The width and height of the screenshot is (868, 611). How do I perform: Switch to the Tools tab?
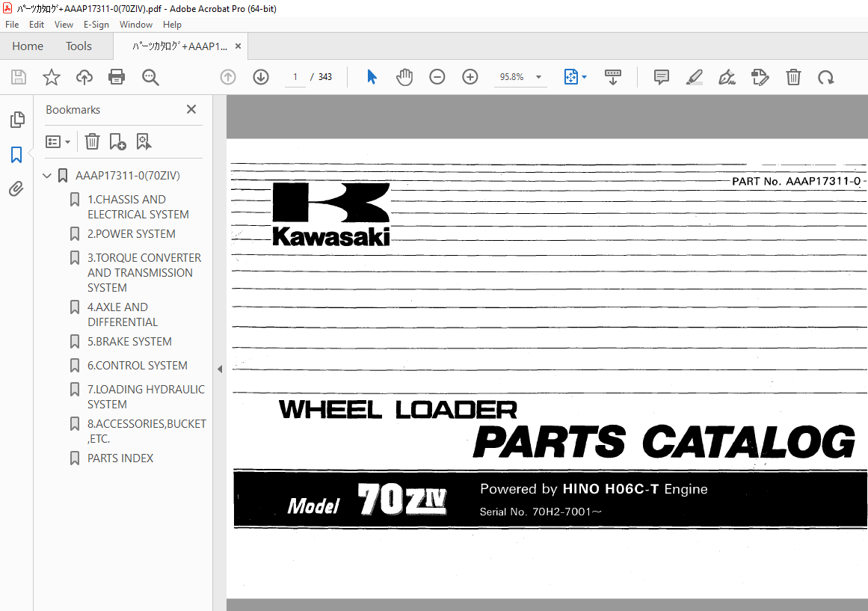point(79,46)
